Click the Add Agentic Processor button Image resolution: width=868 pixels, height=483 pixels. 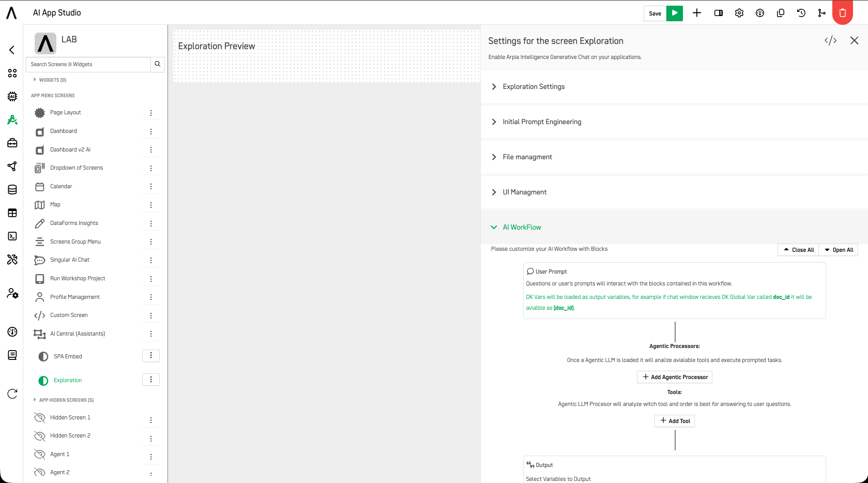pos(675,377)
